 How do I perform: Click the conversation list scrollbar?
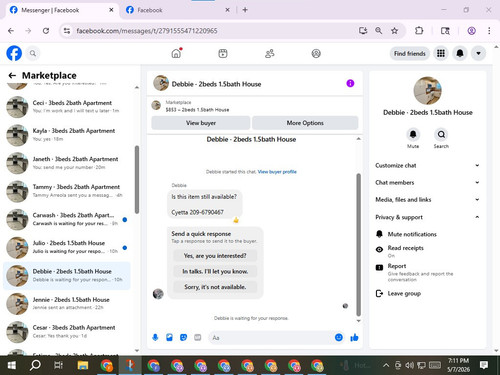coord(137,179)
